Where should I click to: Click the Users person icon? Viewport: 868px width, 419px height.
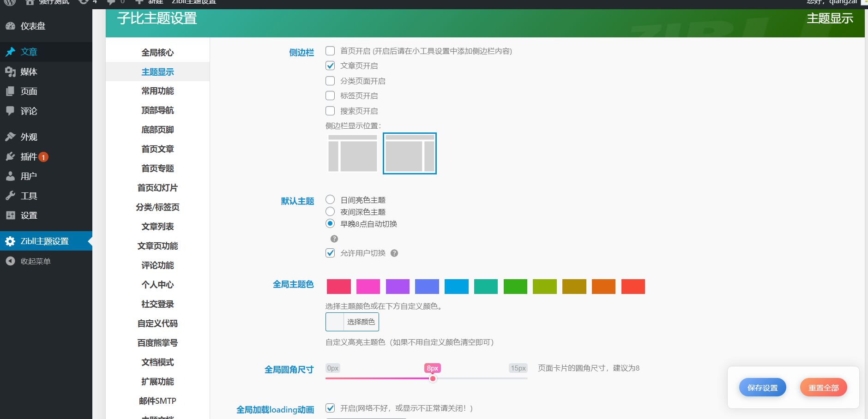pos(10,176)
